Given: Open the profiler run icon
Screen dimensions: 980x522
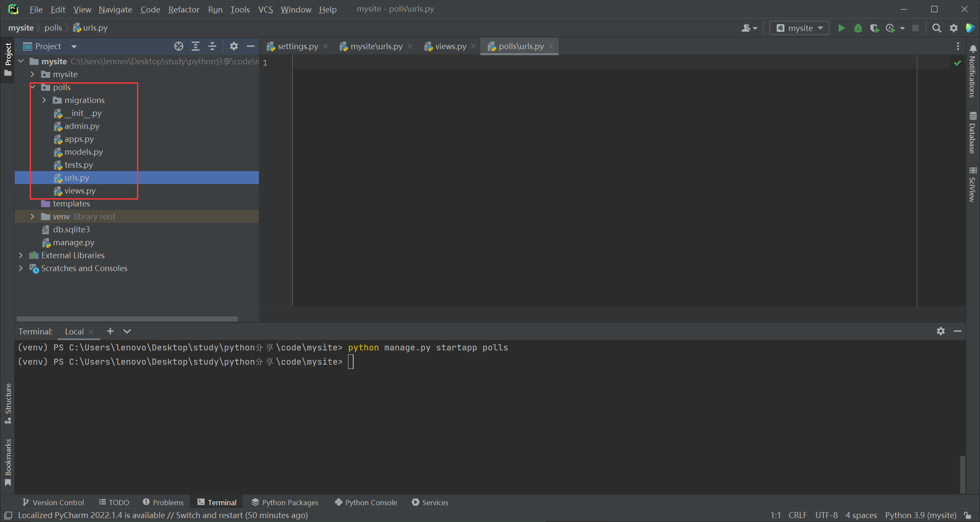Looking at the screenshot, I should [890, 28].
